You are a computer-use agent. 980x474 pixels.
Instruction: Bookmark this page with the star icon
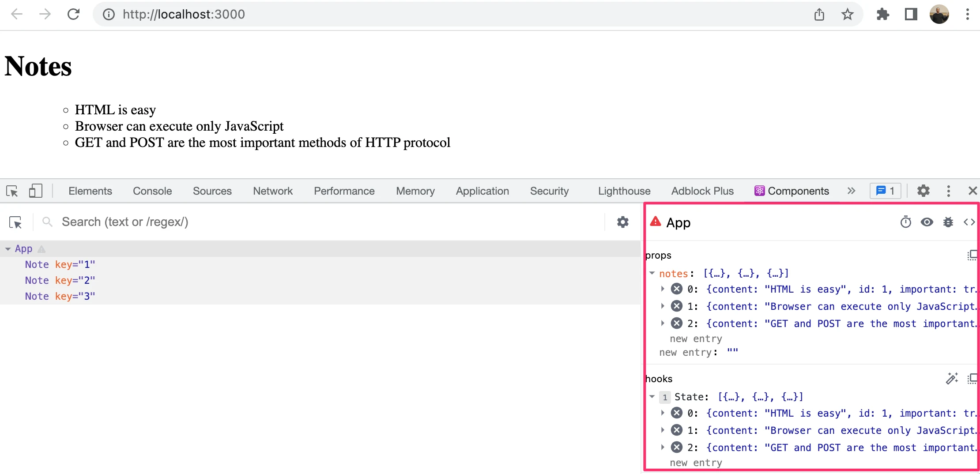[x=847, y=15]
